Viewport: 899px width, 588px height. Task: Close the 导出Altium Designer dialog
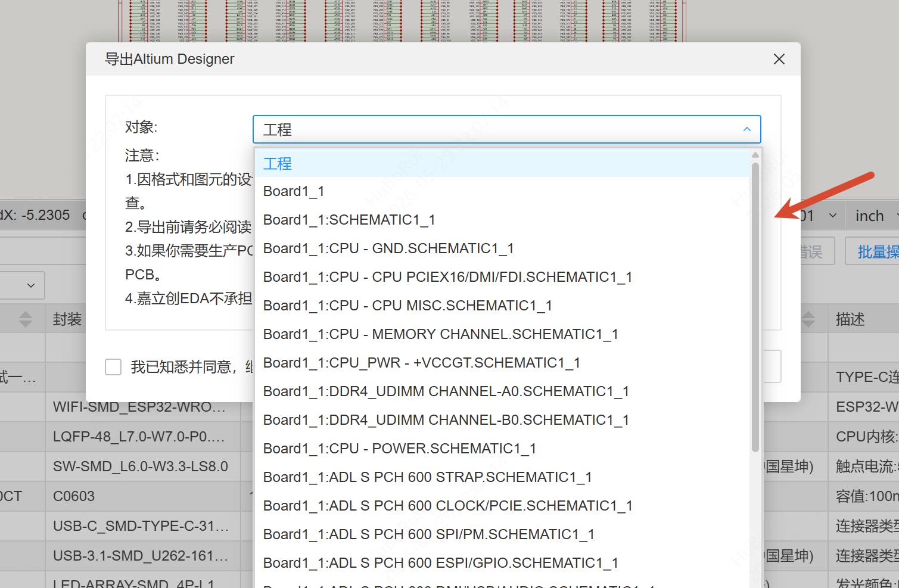(x=779, y=59)
